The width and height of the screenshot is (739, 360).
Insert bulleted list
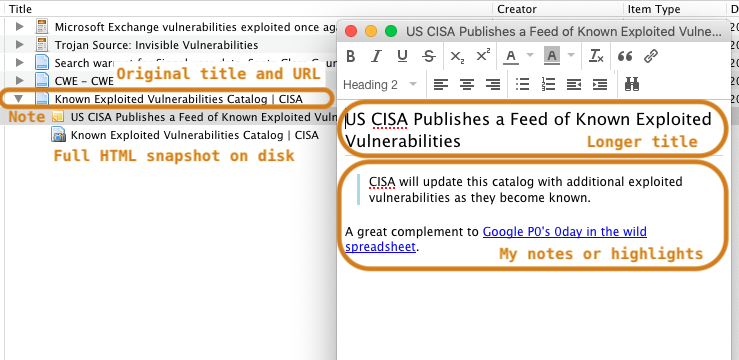[522, 84]
